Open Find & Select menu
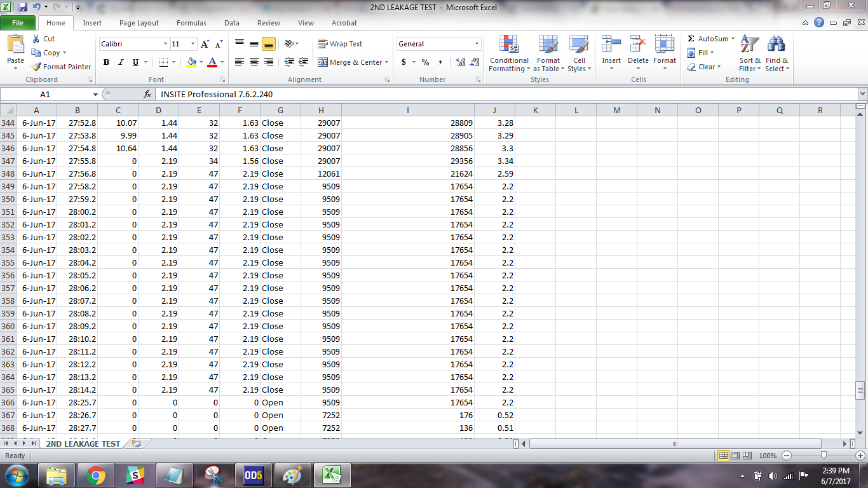The height and width of the screenshot is (488, 868). [776, 54]
